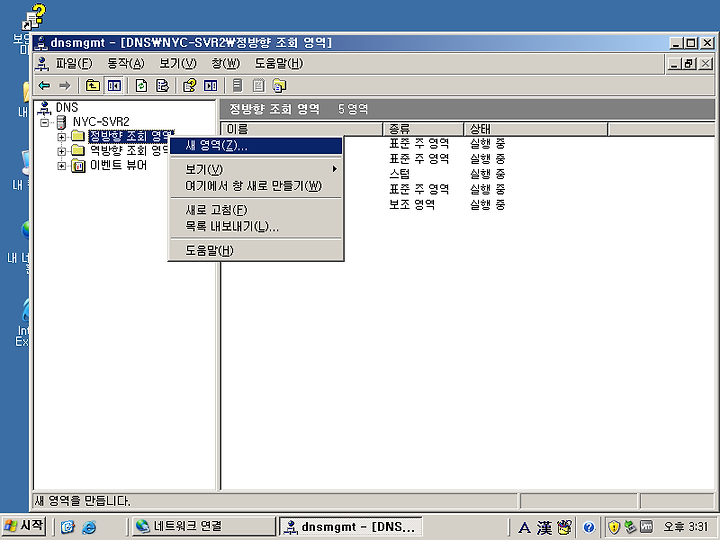Click the 정방향 조회 영역 folder icon
This screenshot has height=540, width=720.
pos(78,136)
